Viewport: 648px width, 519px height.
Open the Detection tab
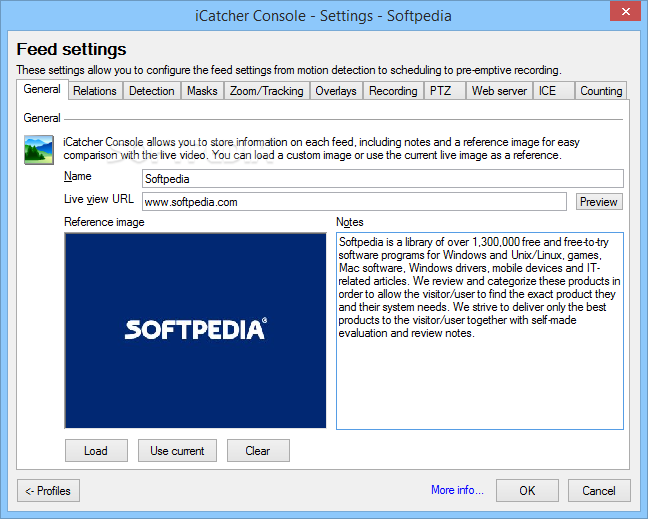pos(152,91)
